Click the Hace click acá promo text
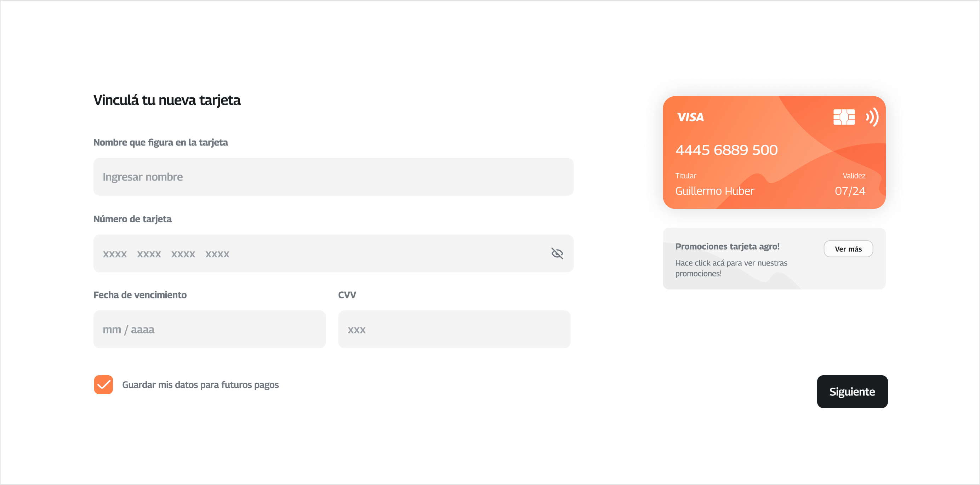Screen dimensions: 980x485 pos(731,268)
